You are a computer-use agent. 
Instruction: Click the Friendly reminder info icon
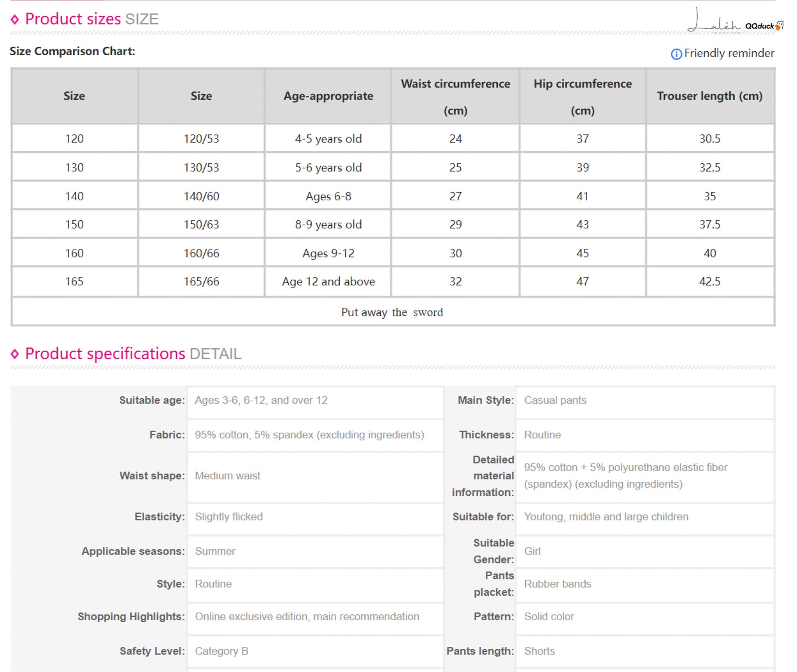tap(676, 54)
